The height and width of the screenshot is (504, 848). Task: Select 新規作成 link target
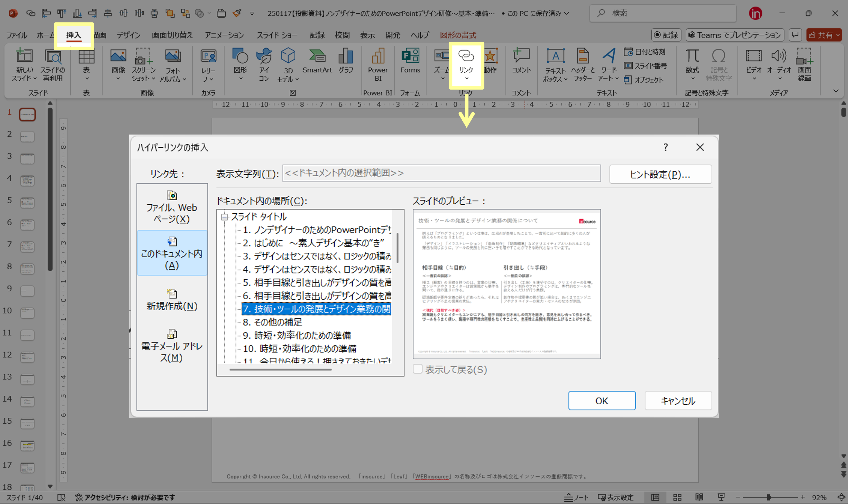point(172,300)
